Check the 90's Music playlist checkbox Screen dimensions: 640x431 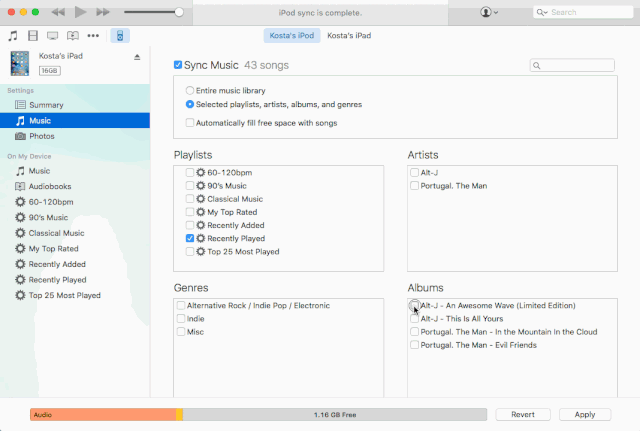[190, 185]
